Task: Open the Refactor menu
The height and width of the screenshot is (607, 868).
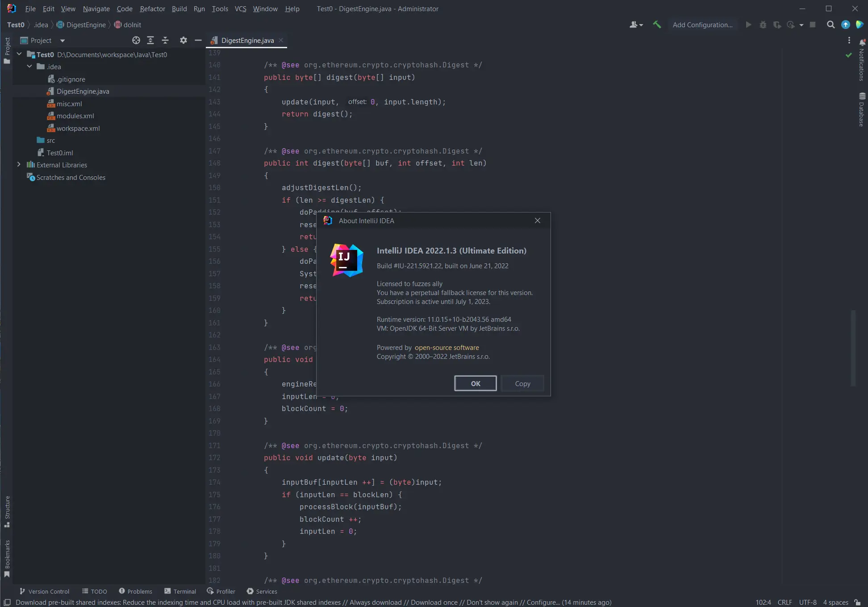Action: 152,8
